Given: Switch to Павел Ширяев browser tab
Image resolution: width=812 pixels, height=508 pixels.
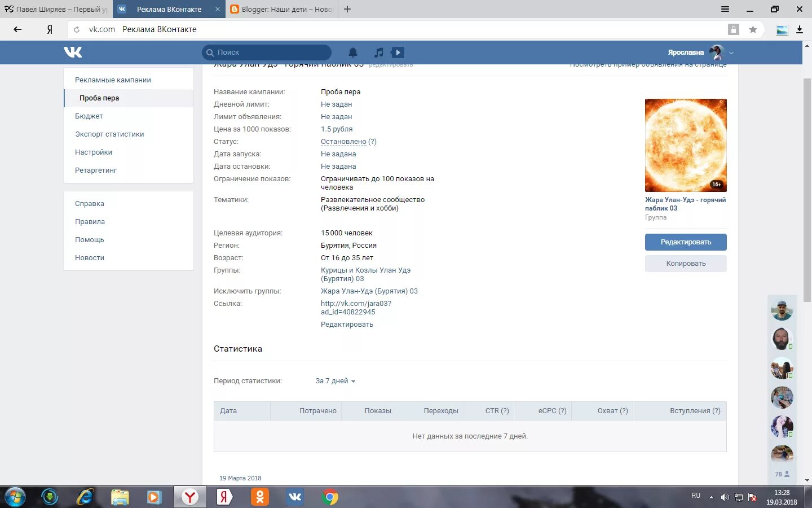Looking at the screenshot, I should 56,9.
